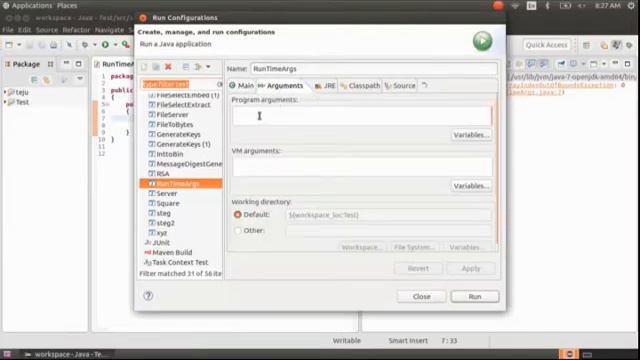The image size is (640, 360).
Task: Open the Navigate menu in Eclipse
Action: point(109,30)
